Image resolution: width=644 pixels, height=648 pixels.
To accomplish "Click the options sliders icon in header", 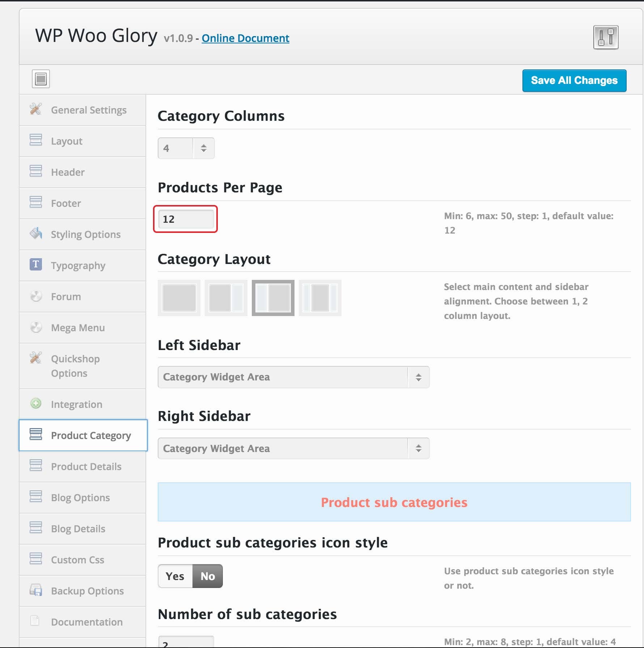I will coord(606,37).
